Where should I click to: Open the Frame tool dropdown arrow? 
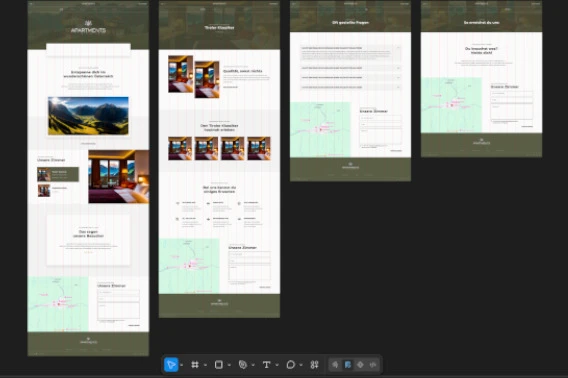point(205,365)
